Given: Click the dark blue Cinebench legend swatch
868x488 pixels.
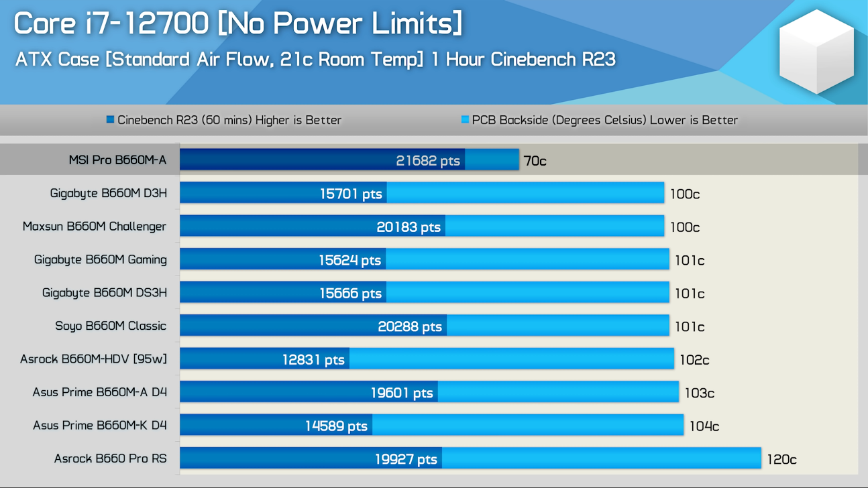Looking at the screenshot, I should pos(111,120).
